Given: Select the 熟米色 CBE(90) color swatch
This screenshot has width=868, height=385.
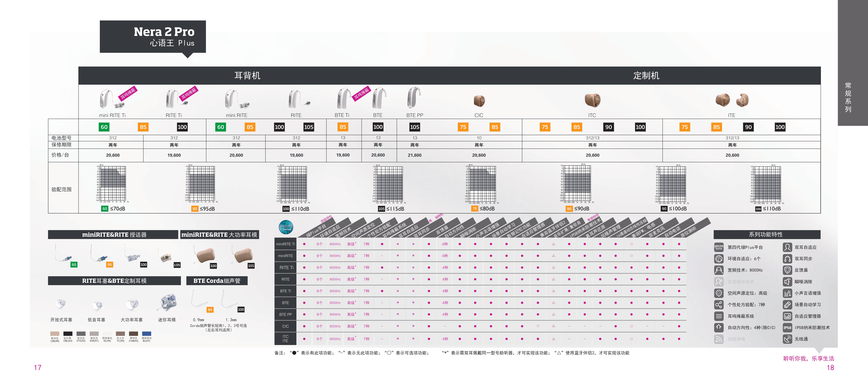Looking at the screenshot, I should tap(55, 334).
